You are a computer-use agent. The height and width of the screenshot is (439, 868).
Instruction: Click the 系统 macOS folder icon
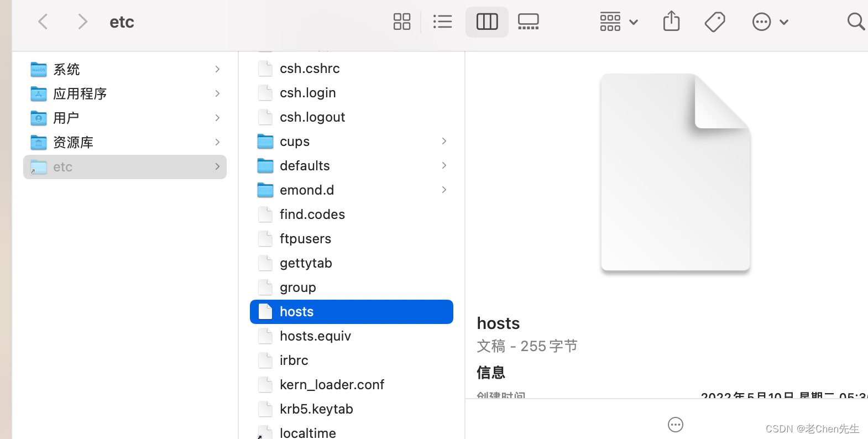click(39, 69)
